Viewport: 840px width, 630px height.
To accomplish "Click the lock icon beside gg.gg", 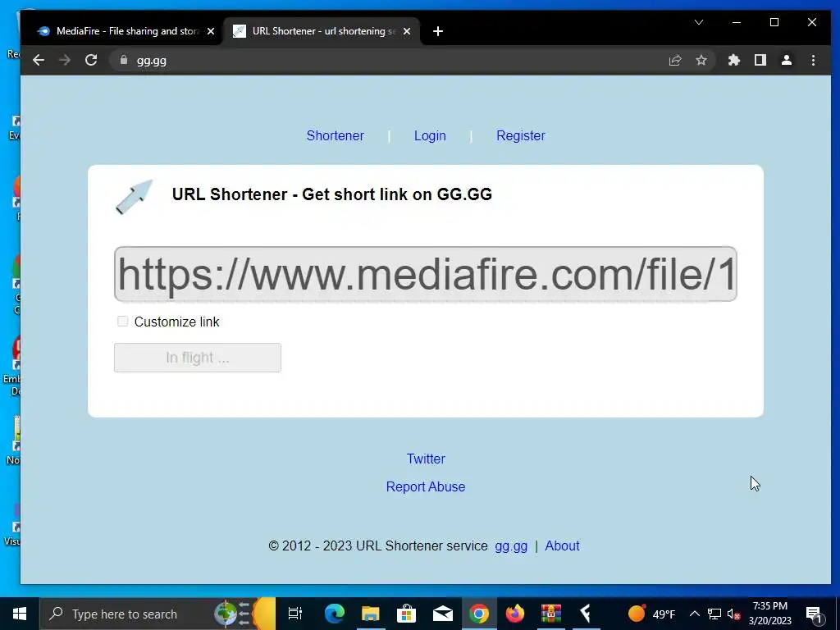I will coord(124,60).
